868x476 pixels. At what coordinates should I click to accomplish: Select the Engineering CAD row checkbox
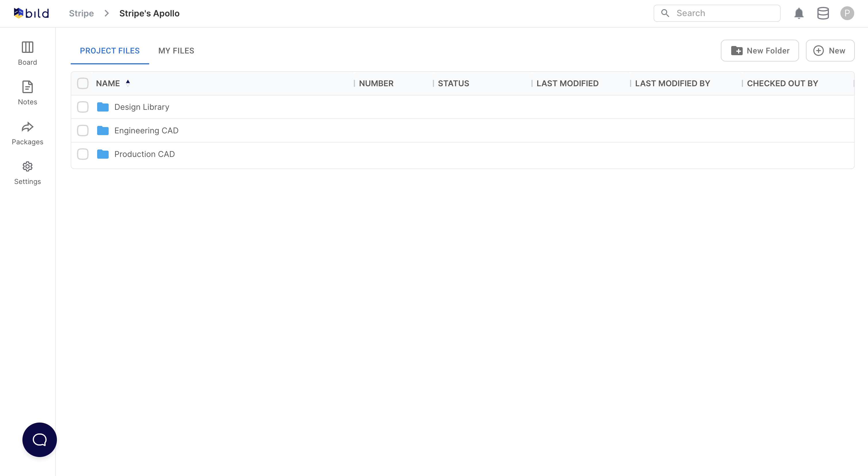click(82, 130)
